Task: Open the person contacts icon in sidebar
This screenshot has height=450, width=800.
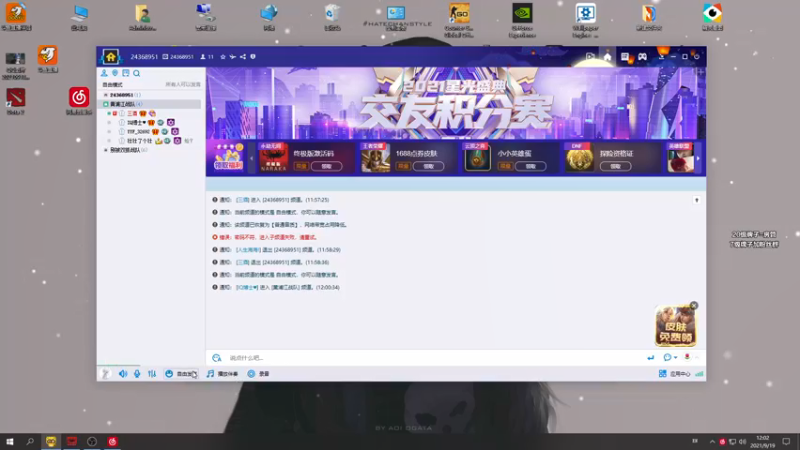Action: click(x=104, y=73)
